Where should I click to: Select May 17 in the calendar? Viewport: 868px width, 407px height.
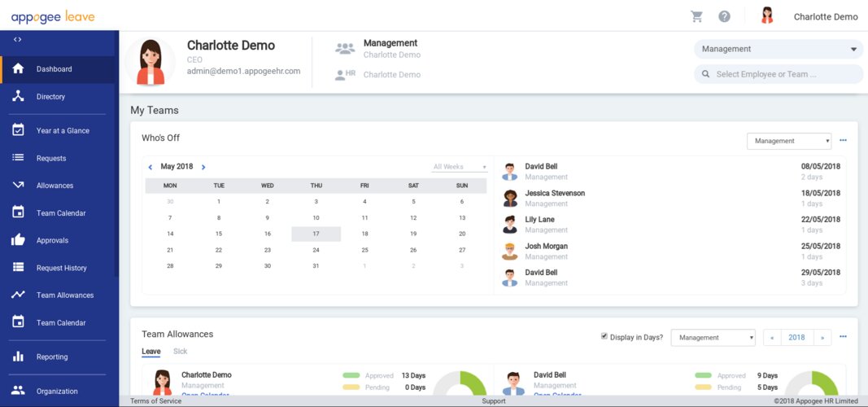click(316, 234)
